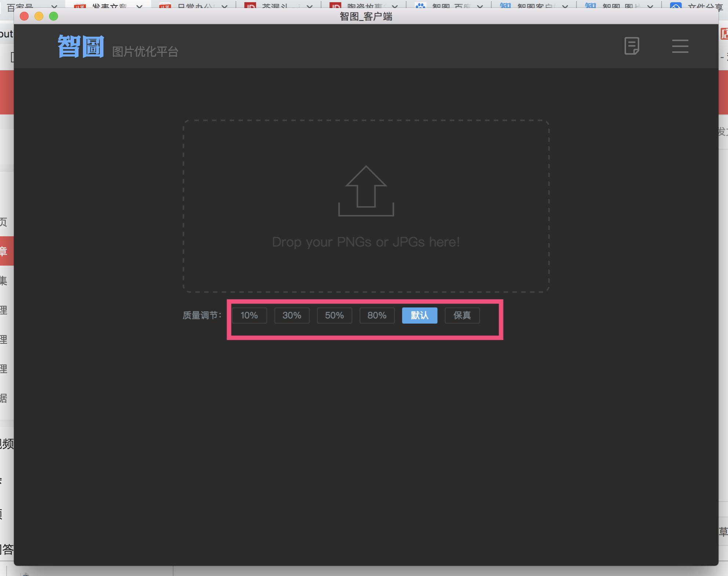Choose the 50% quality option

coord(334,316)
